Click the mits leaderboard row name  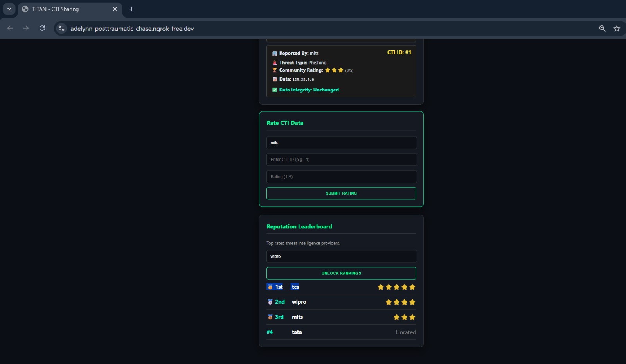[x=297, y=317]
